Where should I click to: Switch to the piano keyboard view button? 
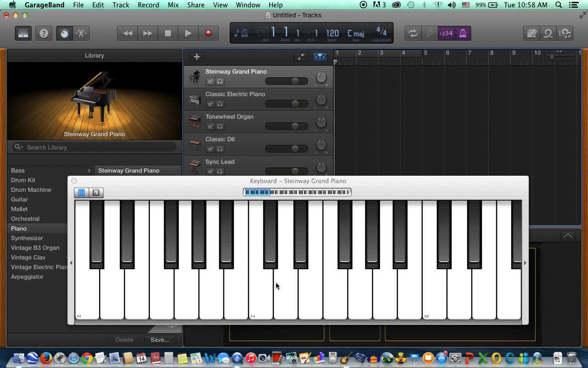(x=81, y=193)
